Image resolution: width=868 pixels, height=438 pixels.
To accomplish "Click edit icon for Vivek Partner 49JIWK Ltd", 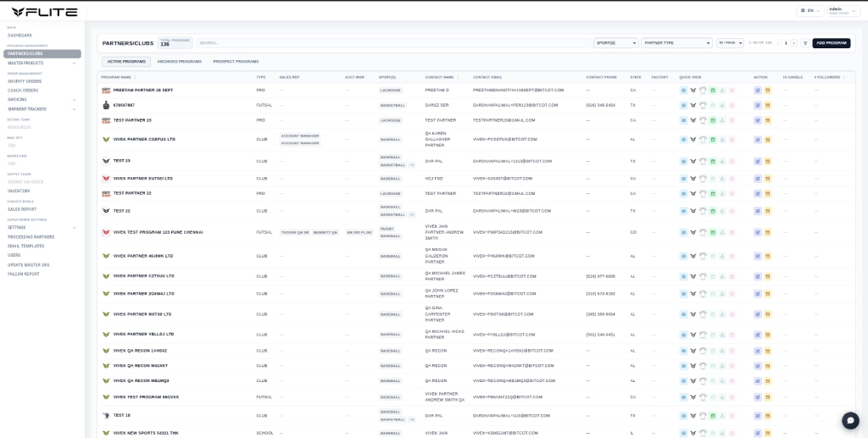I will [x=758, y=257].
